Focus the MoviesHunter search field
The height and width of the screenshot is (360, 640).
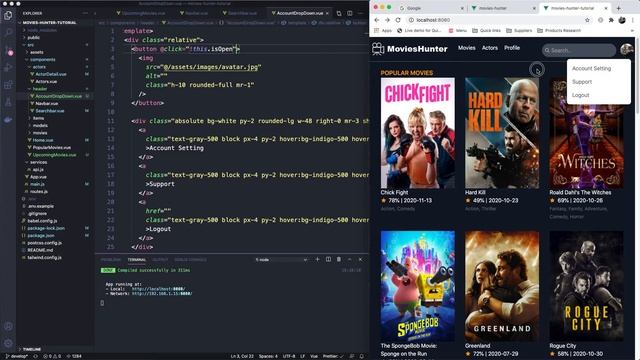pyautogui.click(x=579, y=50)
